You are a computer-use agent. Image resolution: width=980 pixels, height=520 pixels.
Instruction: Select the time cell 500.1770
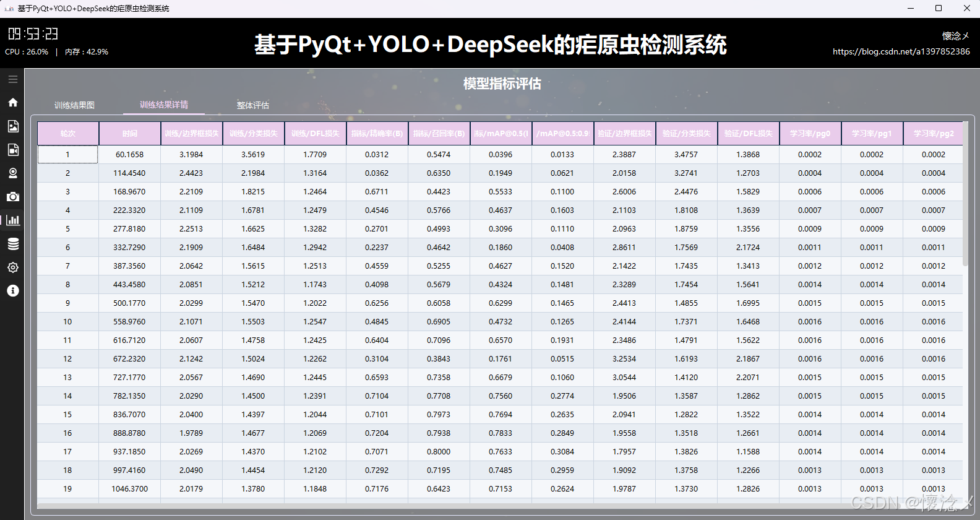[130, 303]
